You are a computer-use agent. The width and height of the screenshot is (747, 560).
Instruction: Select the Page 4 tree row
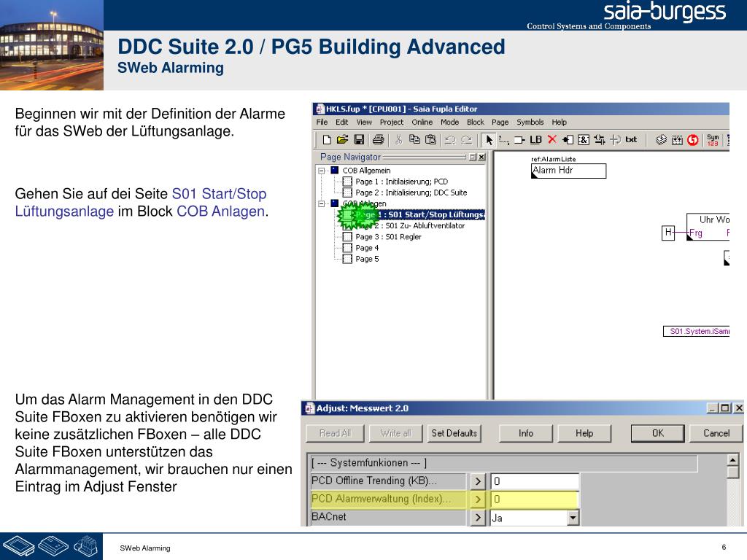click(x=367, y=248)
